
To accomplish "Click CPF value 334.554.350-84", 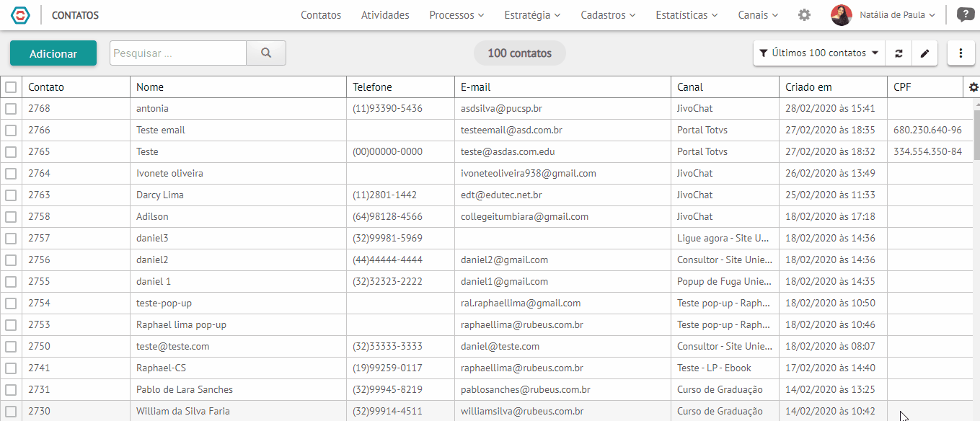I will pyautogui.click(x=927, y=152).
